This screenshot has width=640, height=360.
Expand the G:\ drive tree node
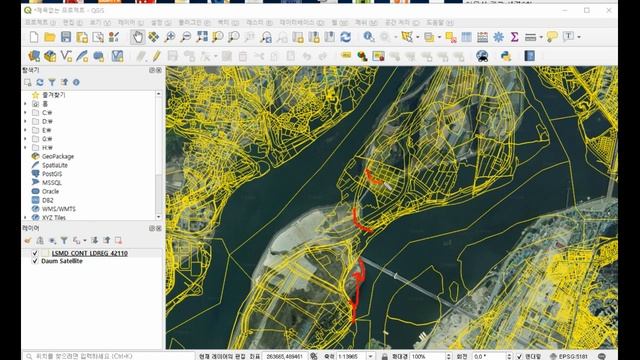click(25, 139)
